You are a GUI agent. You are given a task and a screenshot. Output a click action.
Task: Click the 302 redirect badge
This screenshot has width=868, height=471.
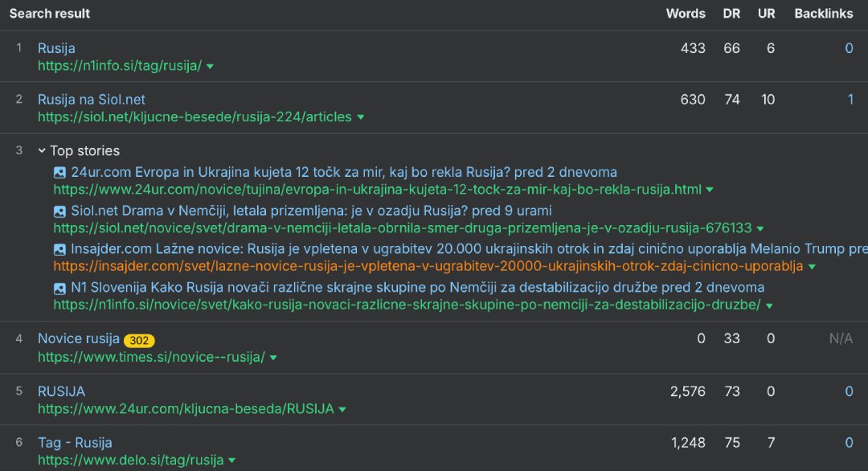pyautogui.click(x=139, y=340)
